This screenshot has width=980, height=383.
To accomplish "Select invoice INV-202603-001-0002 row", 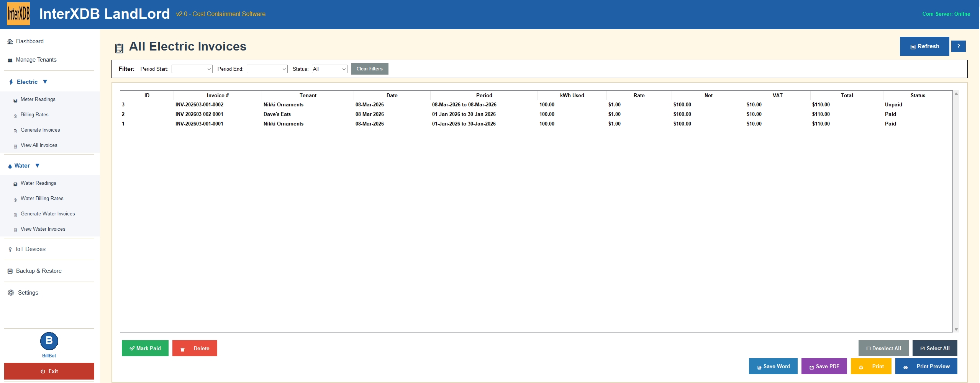I will coord(536,104).
